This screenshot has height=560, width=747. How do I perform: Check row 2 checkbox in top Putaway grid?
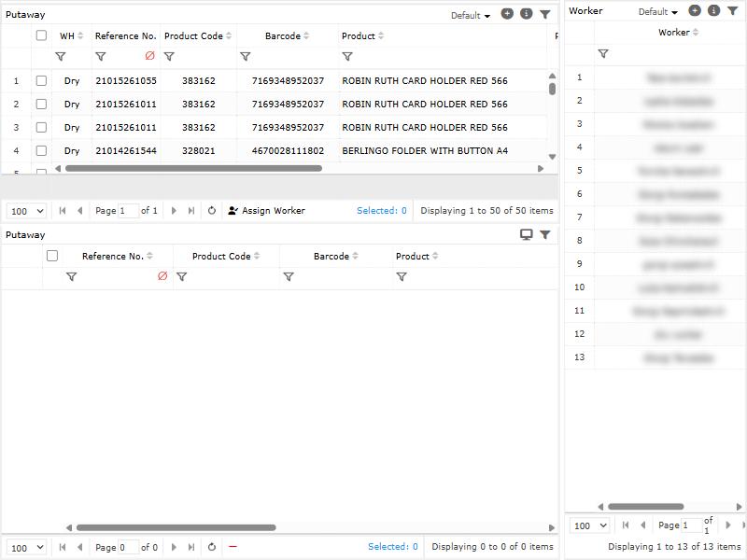[x=41, y=104]
